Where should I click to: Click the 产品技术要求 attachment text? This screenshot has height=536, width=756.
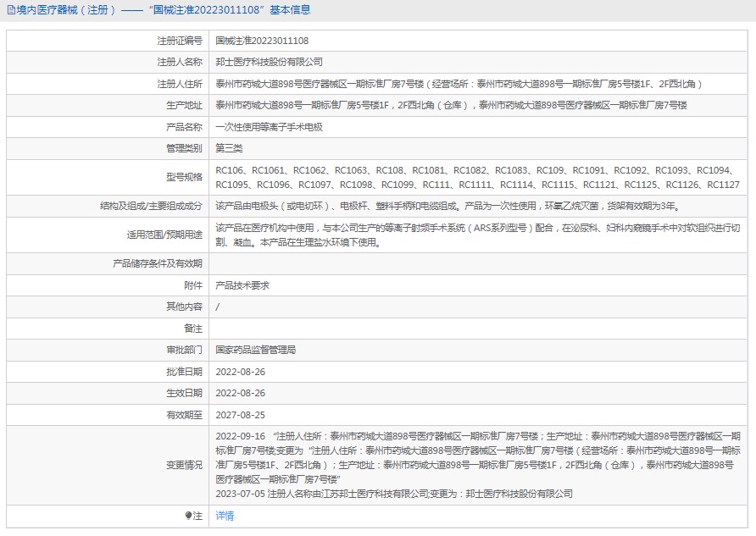[x=242, y=286]
